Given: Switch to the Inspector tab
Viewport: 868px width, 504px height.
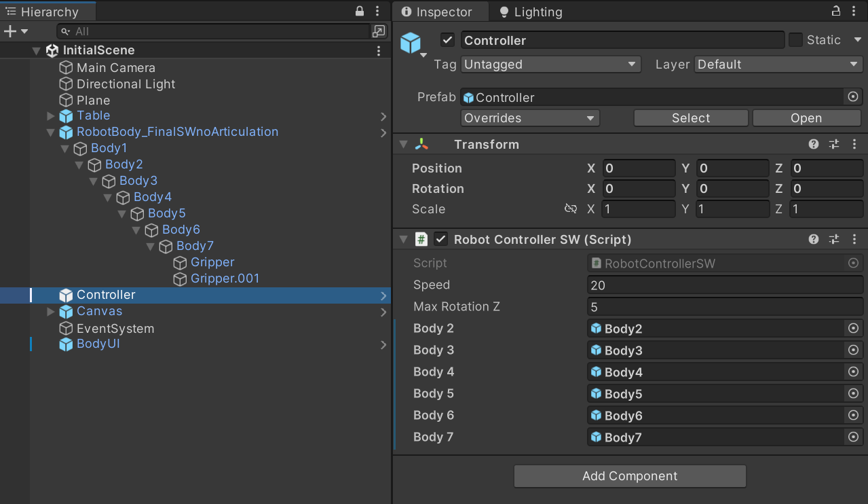Looking at the screenshot, I should [442, 12].
